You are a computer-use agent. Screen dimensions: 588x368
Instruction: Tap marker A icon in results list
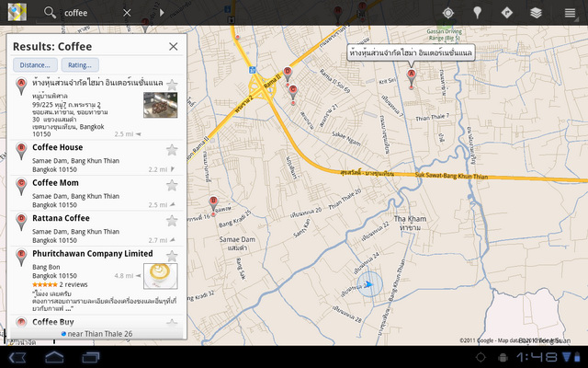pos(21,86)
